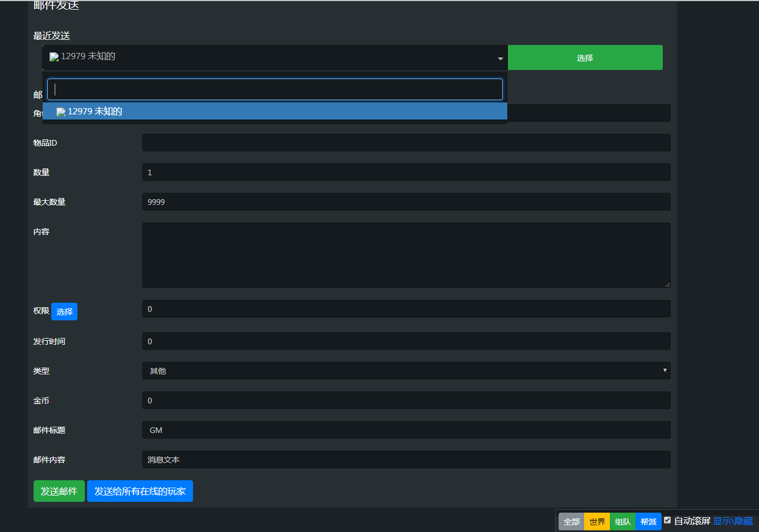Click the 邮件内容 label

tap(50, 460)
